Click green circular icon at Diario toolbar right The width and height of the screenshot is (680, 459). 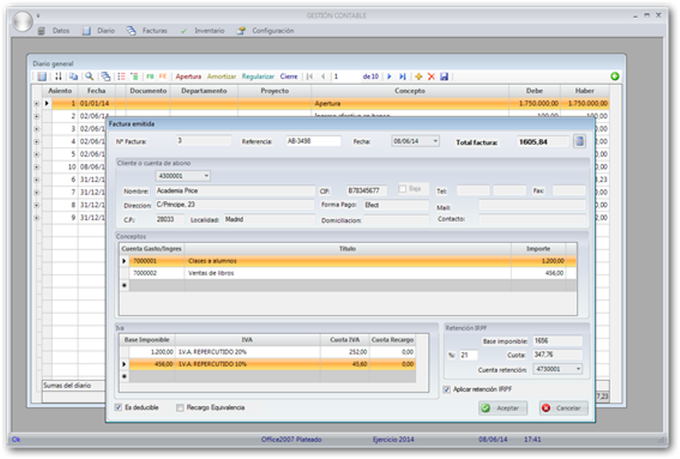(615, 76)
